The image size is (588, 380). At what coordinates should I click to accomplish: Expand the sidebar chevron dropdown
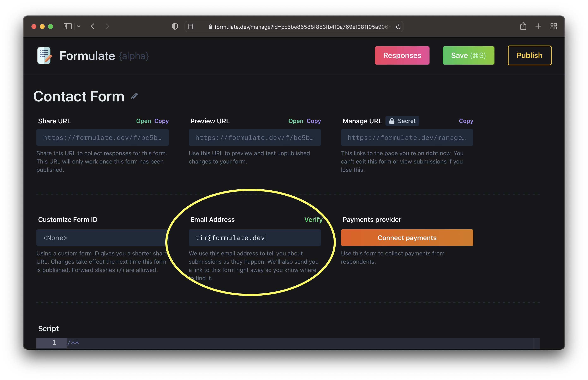pos(79,26)
